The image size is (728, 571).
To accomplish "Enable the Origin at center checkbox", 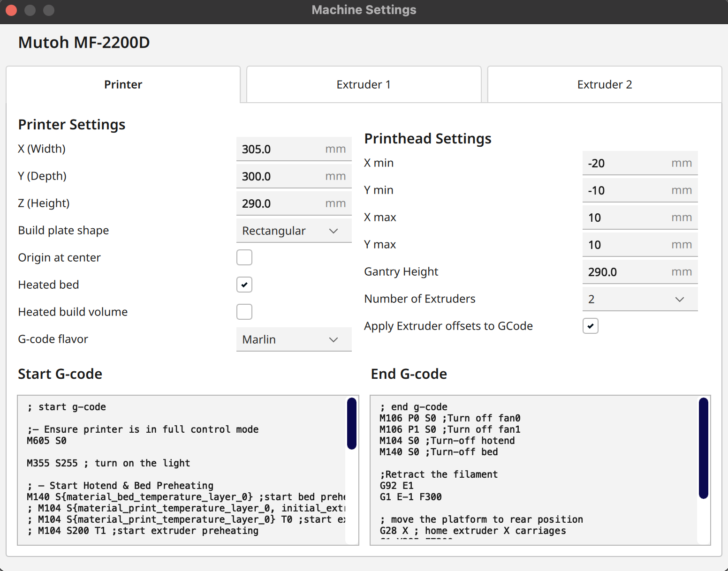I will [x=244, y=257].
